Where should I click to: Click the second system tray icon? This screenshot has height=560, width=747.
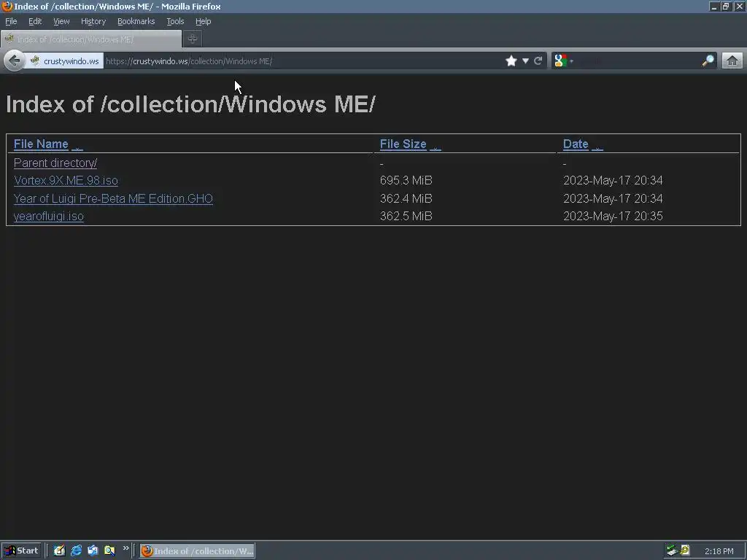pos(685,551)
